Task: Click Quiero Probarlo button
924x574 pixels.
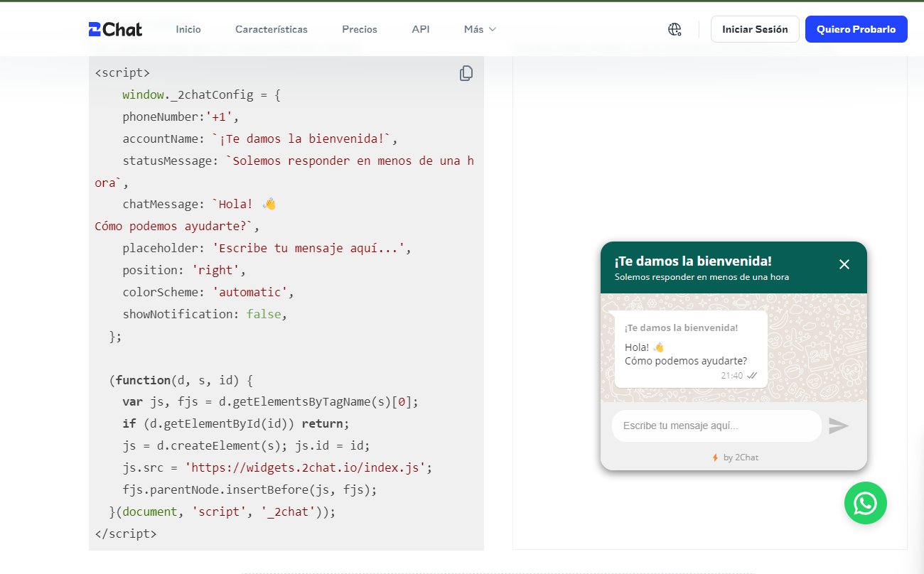Action: pos(856,29)
